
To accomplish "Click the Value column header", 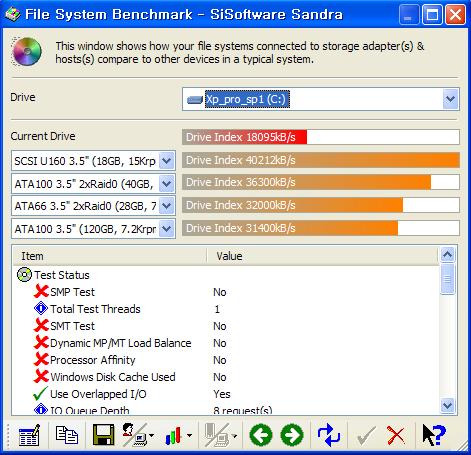I will click(322, 256).
